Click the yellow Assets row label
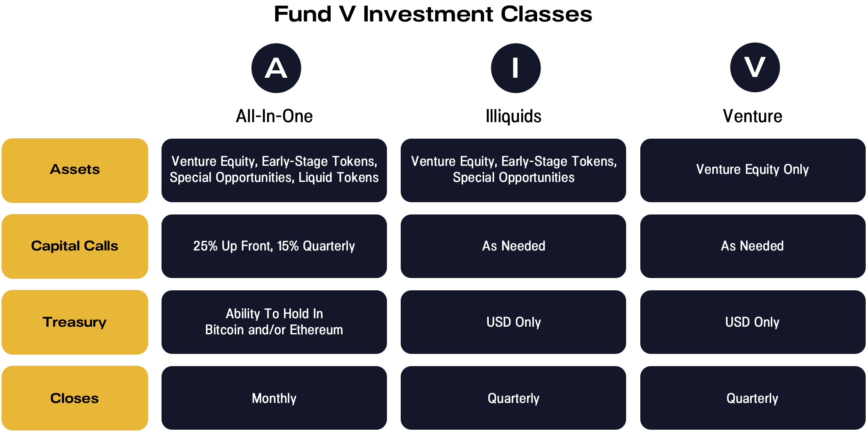 point(75,170)
